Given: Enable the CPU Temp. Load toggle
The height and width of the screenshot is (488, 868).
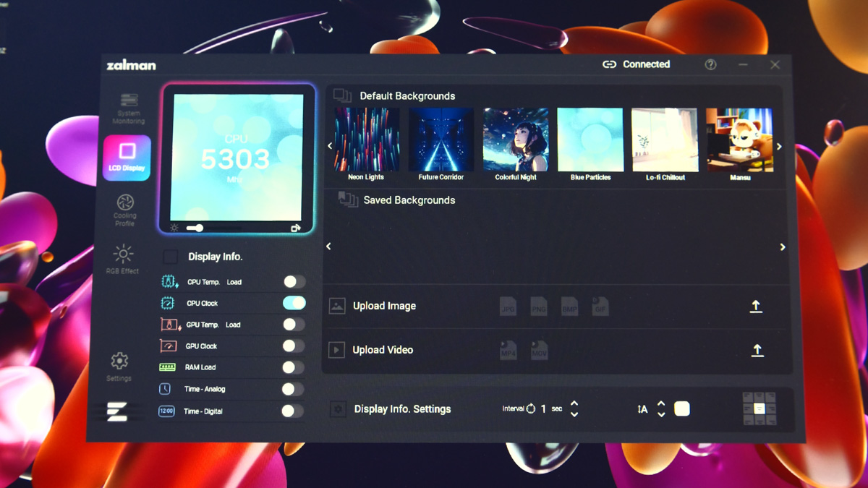Looking at the screenshot, I should click(294, 282).
